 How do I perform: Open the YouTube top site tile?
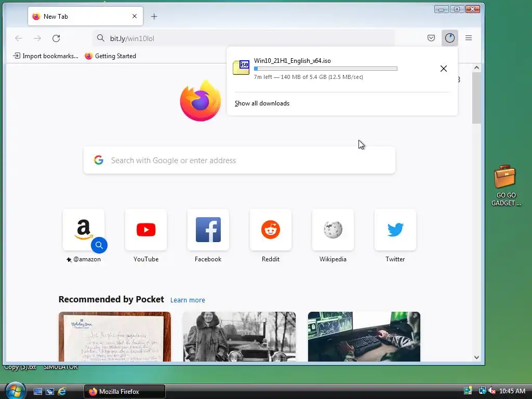click(146, 230)
